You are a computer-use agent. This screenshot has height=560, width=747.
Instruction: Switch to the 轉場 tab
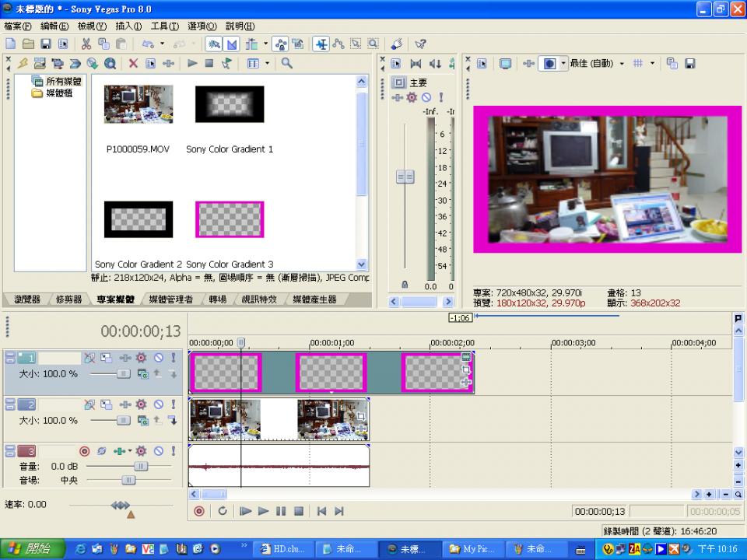pyautogui.click(x=218, y=299)
